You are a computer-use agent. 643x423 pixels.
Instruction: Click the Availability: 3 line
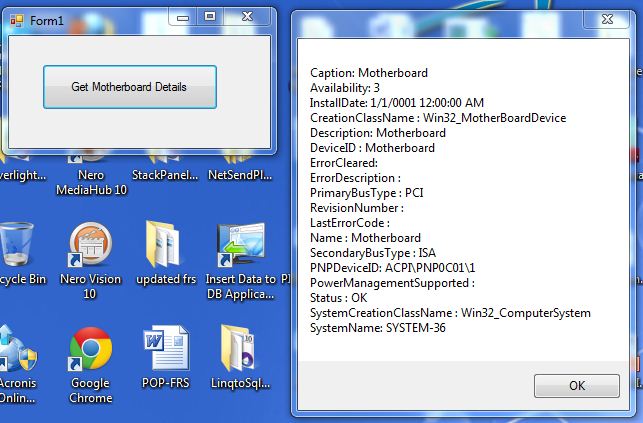pyautogui.click(x=345, y=88)
